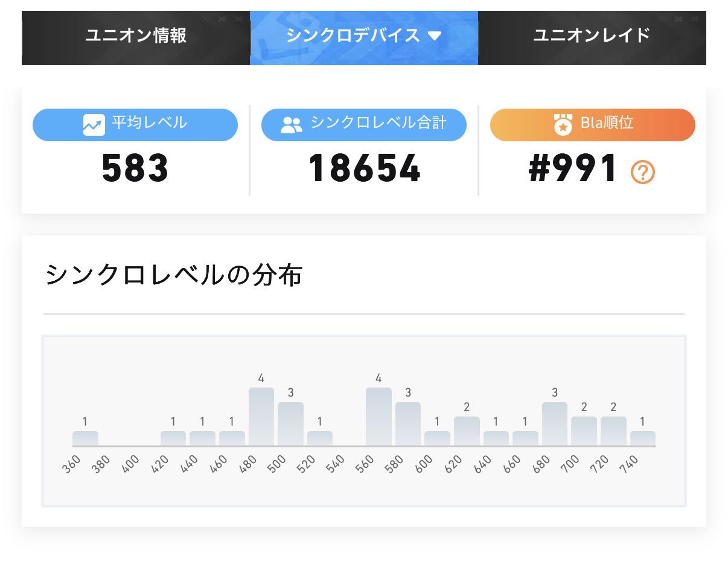Click the orange question mark help icon

point(643,173)
